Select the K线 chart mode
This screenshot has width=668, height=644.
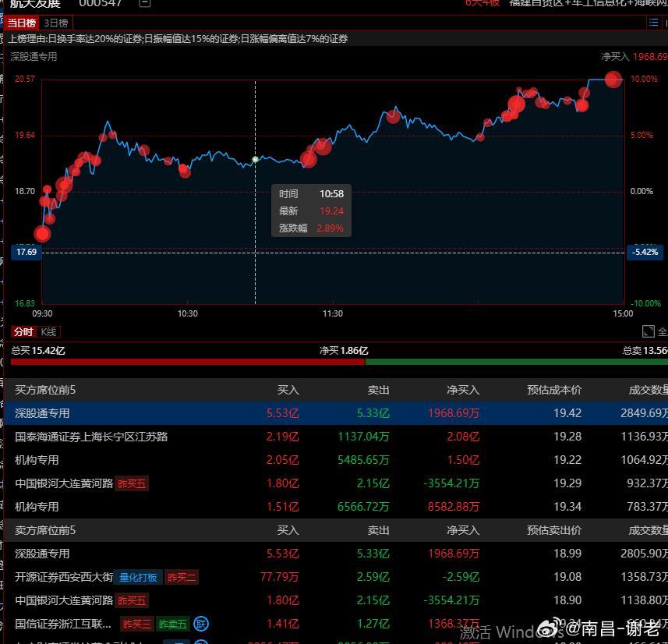pos(48,331)
